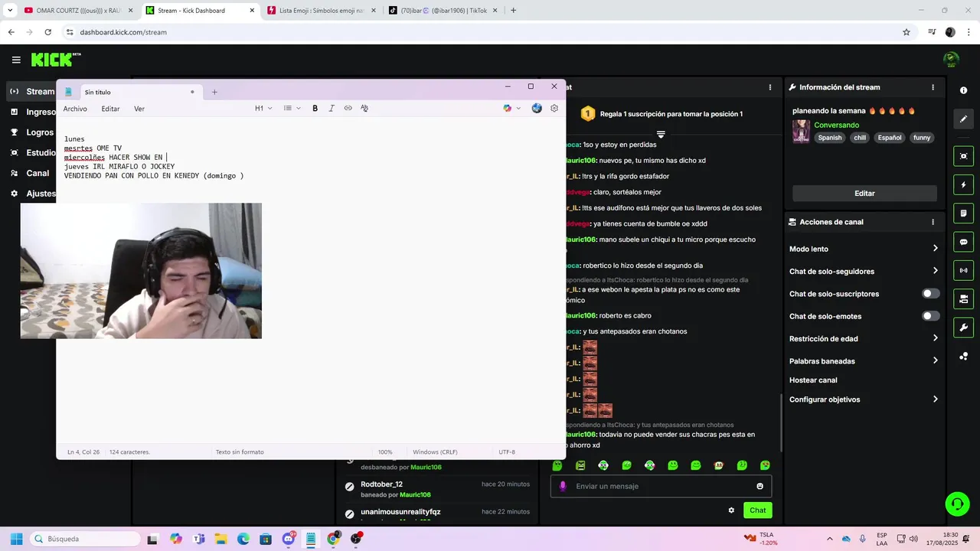Click the taskbar Búsqueda search box
Viewport: 980px width, 551px height.
(x=83, y=539)
